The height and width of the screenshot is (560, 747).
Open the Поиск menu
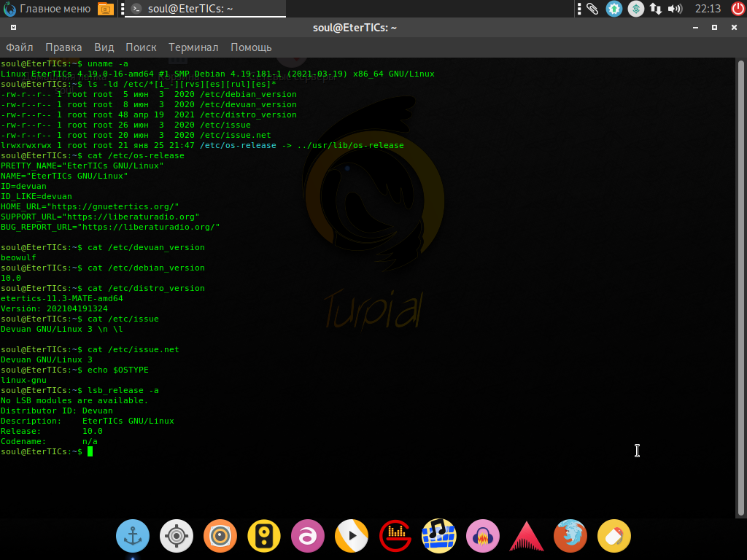pos(141,47)
